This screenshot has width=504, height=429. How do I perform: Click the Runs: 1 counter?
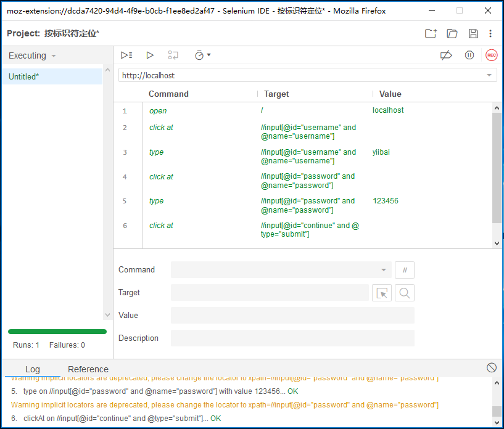click(x=26, y=345)
